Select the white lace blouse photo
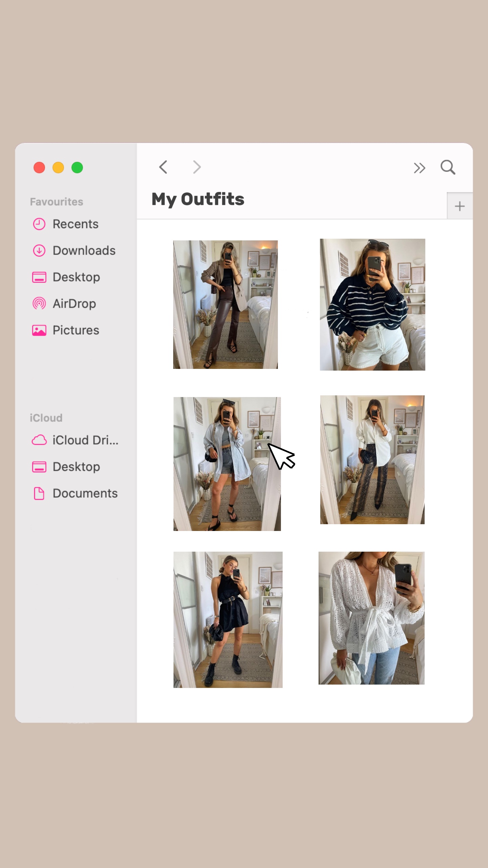This screenshot has width=488, height=868. 371,618
